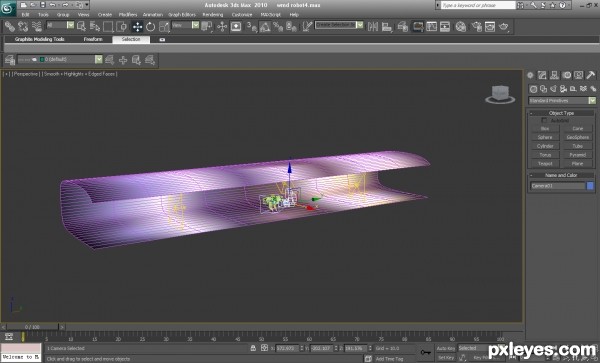Switch to the Freeform ribbon tab
Image resolution: width=600 pixels, height=363 pixels.
coord(93,39)
